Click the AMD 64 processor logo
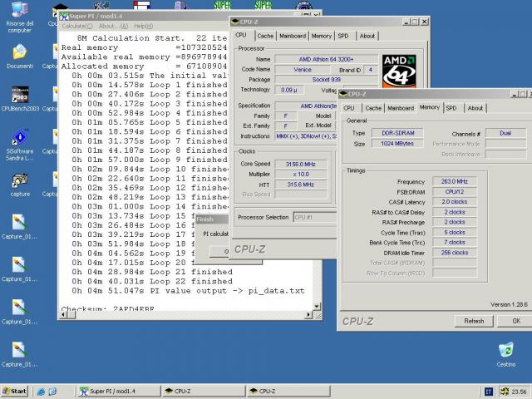This screenshot has height=399, width=532. 399,71
